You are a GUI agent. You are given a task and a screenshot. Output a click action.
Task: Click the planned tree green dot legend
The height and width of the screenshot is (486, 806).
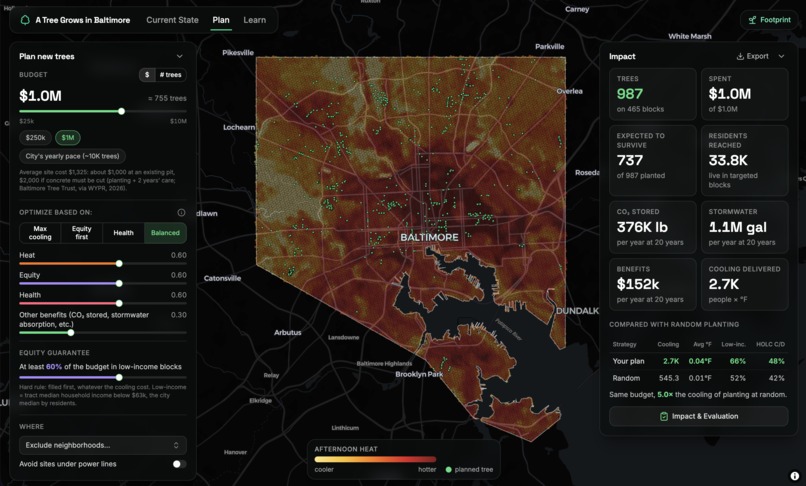click(x=448, y=470)
